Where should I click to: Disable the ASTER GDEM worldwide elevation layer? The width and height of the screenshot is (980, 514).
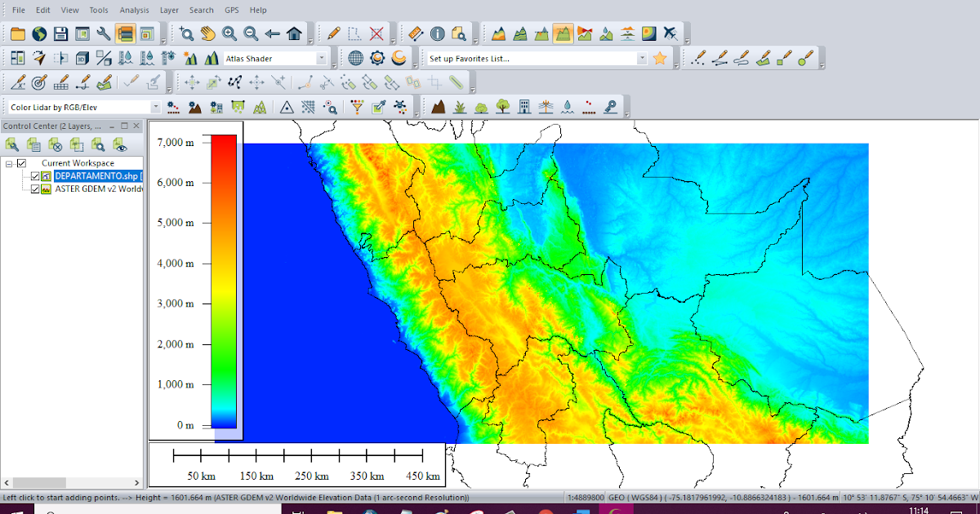tap(36, 189)
